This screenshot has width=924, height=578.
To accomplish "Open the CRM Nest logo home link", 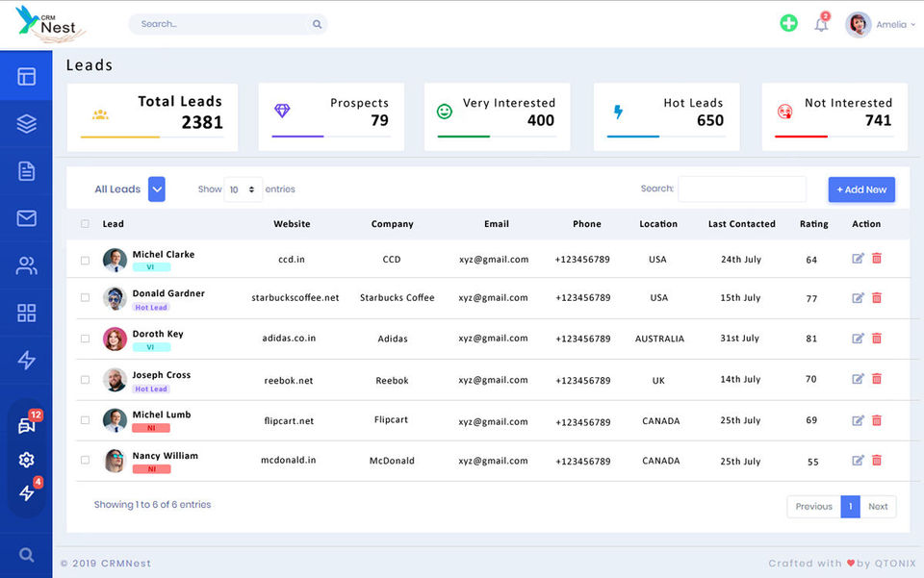I will [x=51, y=24].
